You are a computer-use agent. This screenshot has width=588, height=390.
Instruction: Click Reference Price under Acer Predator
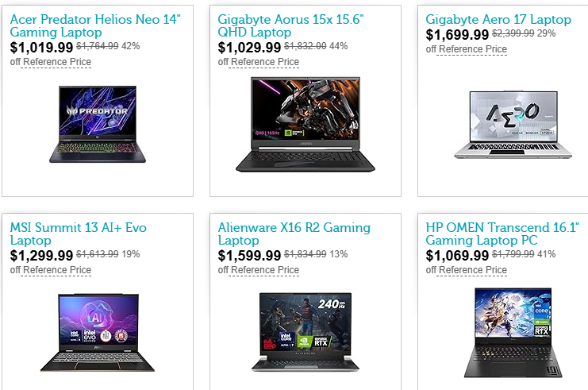click(x=57, y=62)
